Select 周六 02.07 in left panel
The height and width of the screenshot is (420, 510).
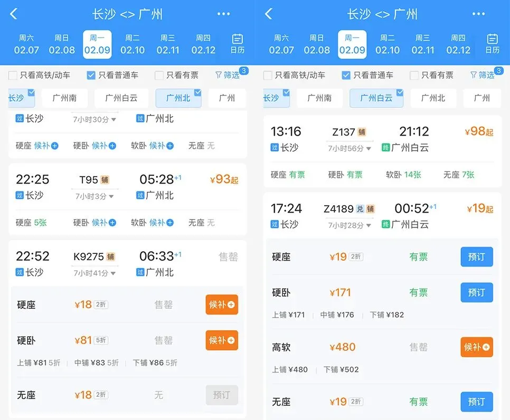pyautogui.click(x=26, y=44)
